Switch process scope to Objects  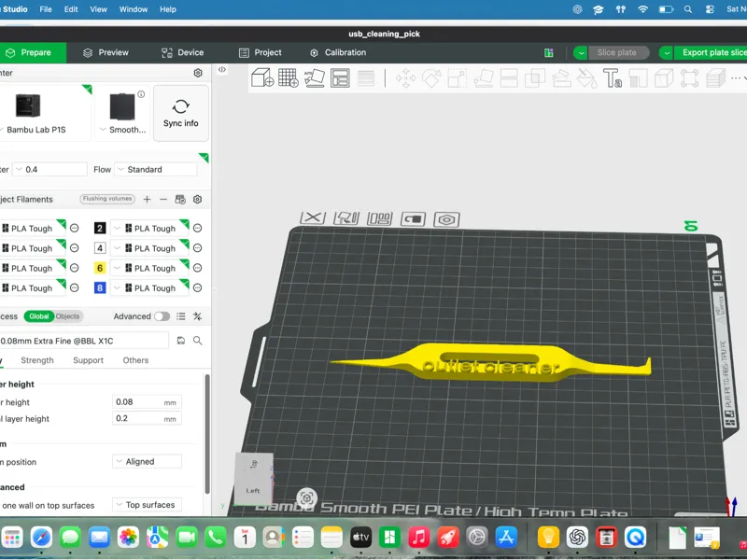[67, 316]
